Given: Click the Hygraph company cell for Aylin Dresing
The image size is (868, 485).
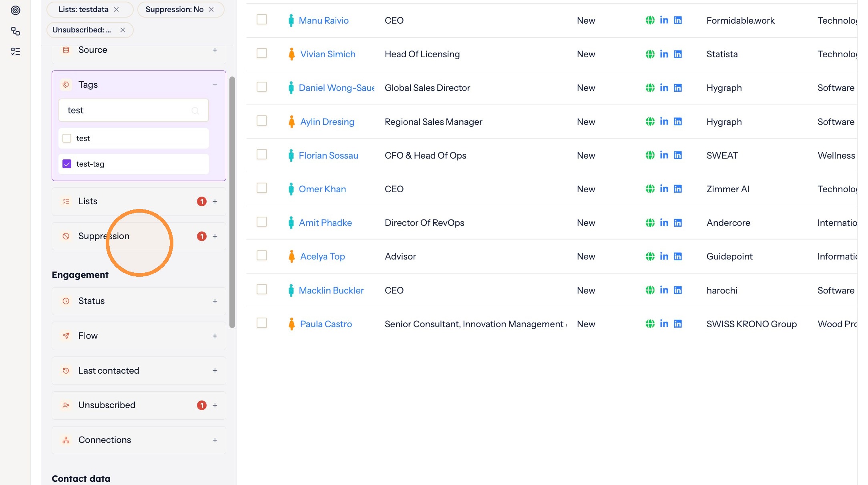Looking at the screenshot, I should point(724,122).
